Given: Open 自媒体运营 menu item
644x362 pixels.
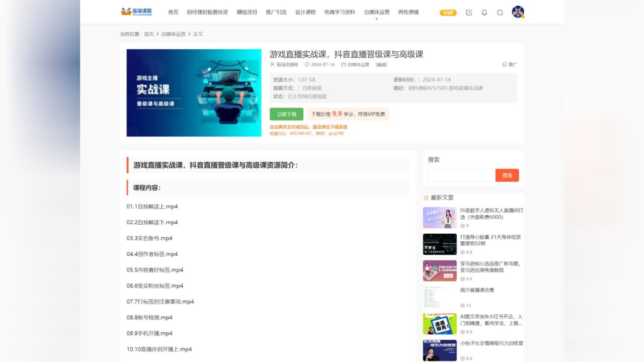Looking at the screenshot, I should pyautogui.click(x=377, y=12).
